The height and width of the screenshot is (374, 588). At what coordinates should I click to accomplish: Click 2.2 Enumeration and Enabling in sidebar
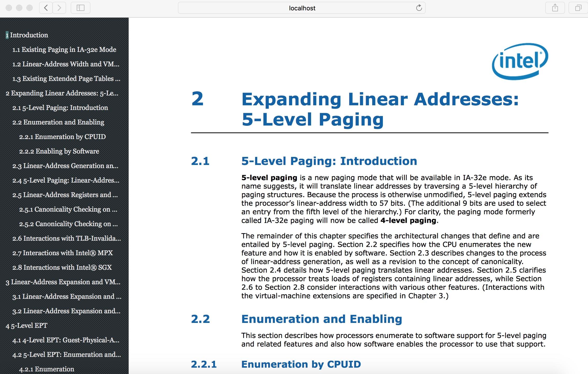58,122
